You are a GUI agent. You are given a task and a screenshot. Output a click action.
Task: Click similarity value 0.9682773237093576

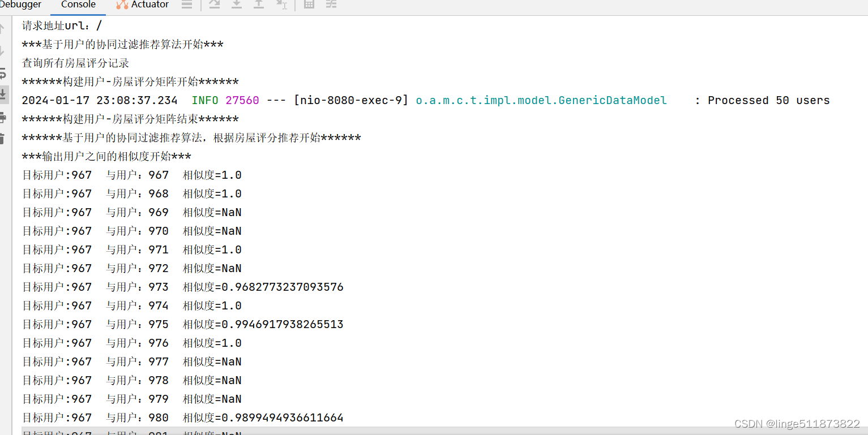pos(283,287)
